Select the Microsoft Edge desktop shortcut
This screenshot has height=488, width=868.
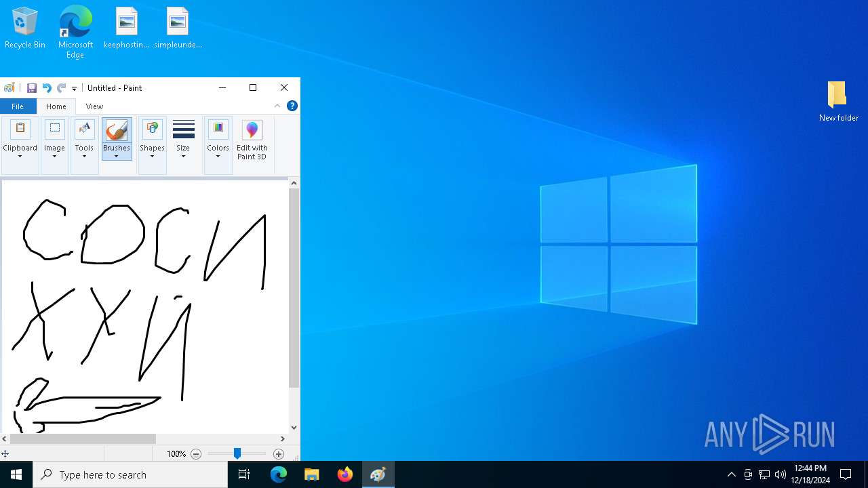75,32
